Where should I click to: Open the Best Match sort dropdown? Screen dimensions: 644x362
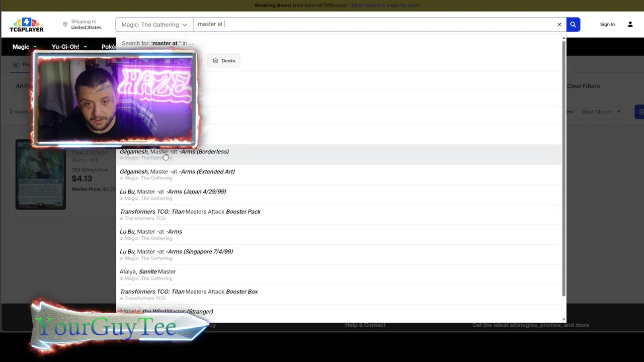[601, 112]
